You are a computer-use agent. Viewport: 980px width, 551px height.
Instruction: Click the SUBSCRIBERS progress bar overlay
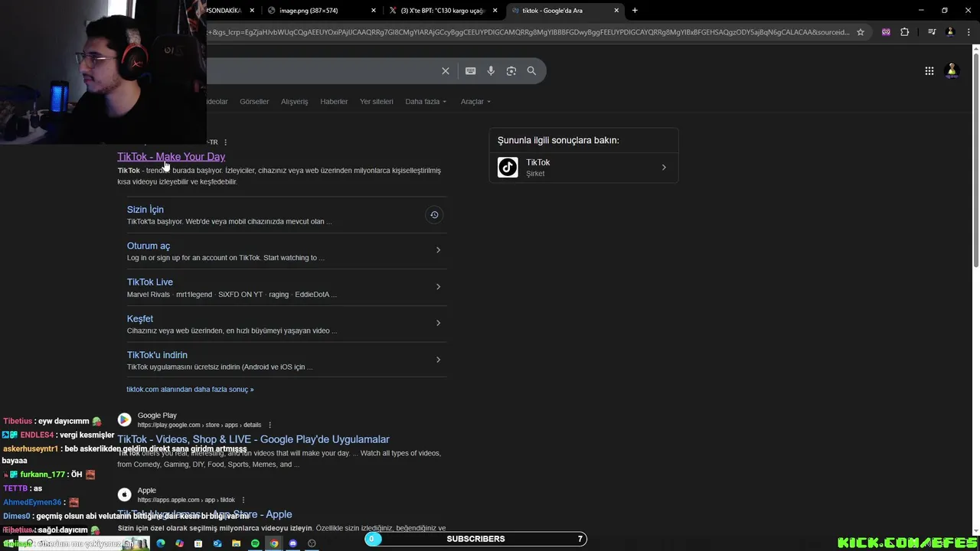tap(475, 539)
